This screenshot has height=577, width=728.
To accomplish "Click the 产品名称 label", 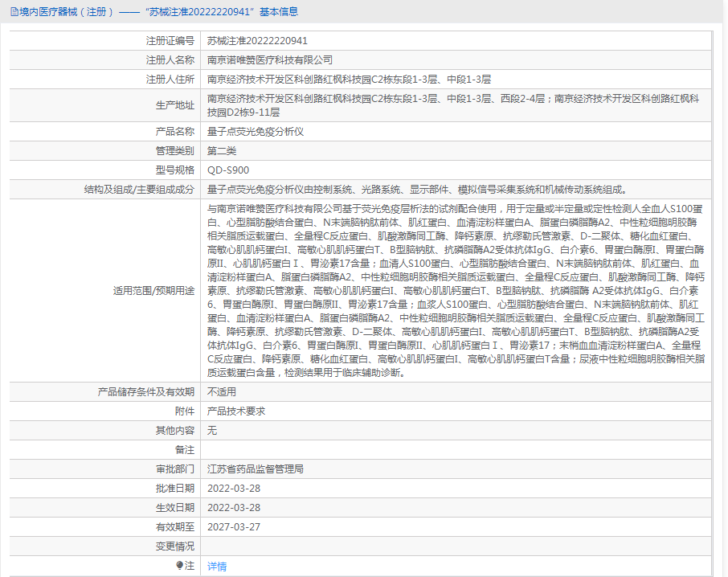I will pyautogui.click(x=175, y=132).
